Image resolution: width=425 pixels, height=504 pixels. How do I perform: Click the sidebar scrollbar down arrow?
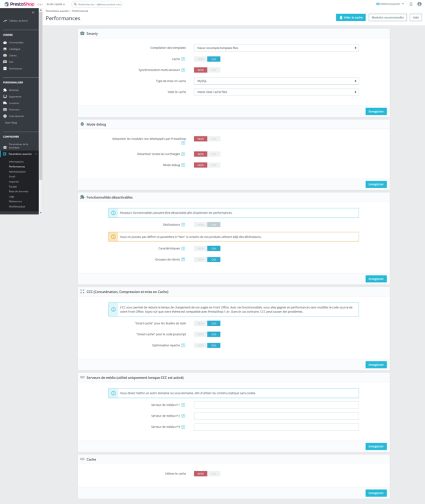(40, 213)
